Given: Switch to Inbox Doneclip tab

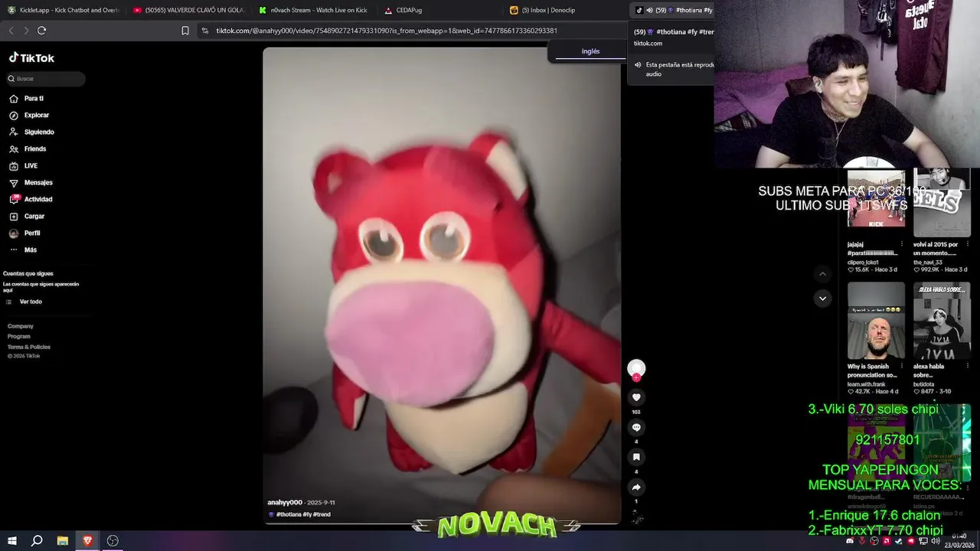Looking at the screenshot, I should coord(567,10).
